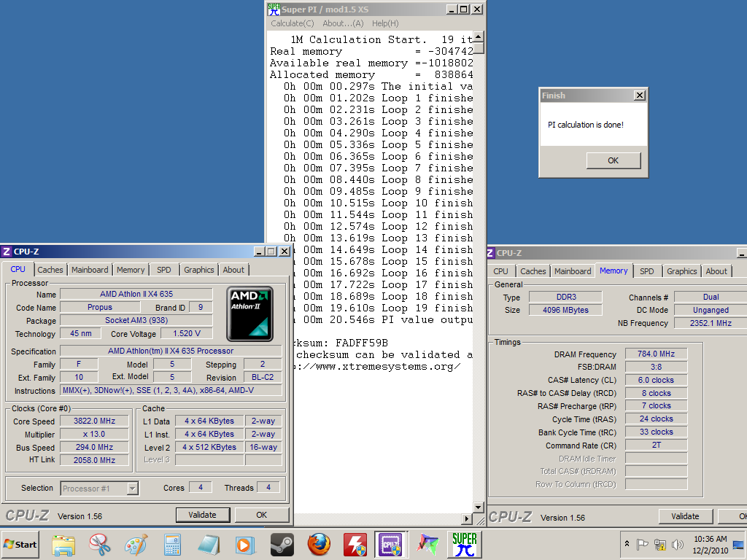The height and width of the screenshot is (560, 747).
Task: Open Paint from the taskbar palette icon
Action: click(136, 544)
